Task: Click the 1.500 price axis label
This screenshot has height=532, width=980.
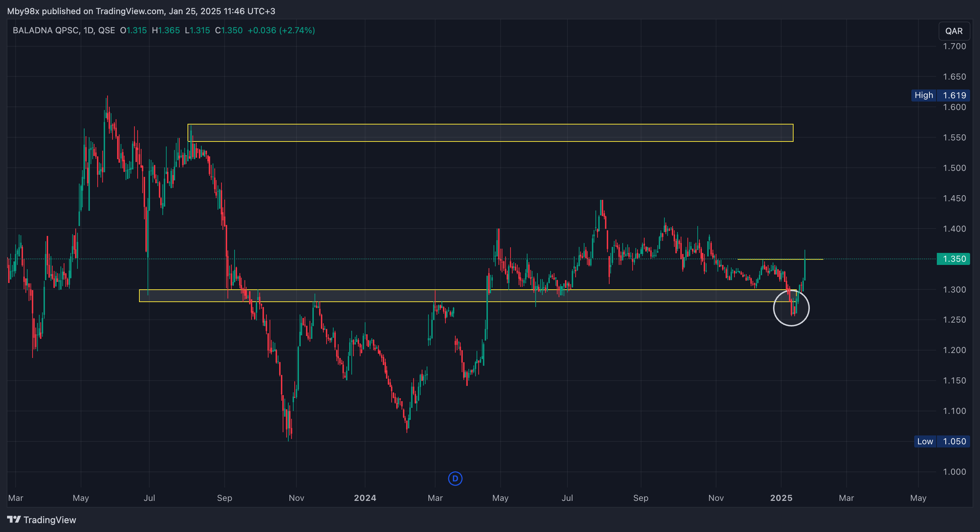Action: click(954, 168)
